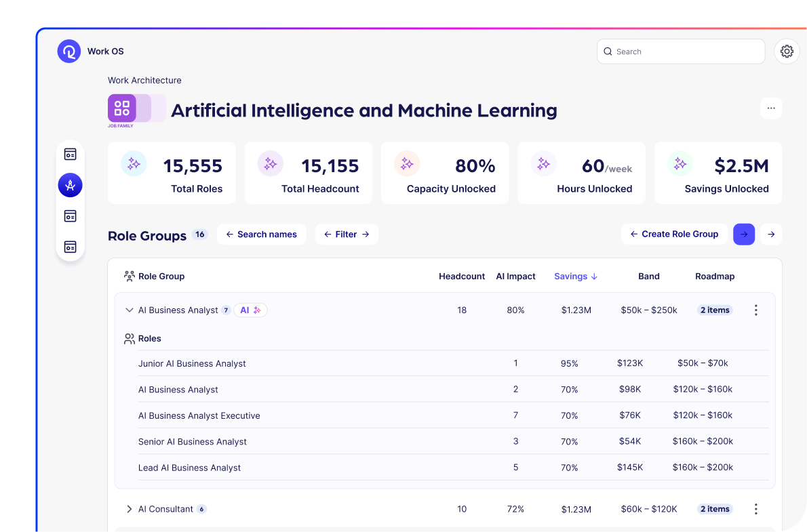Click the Search names button
The image size is (807, 532).
coord(261,234)
